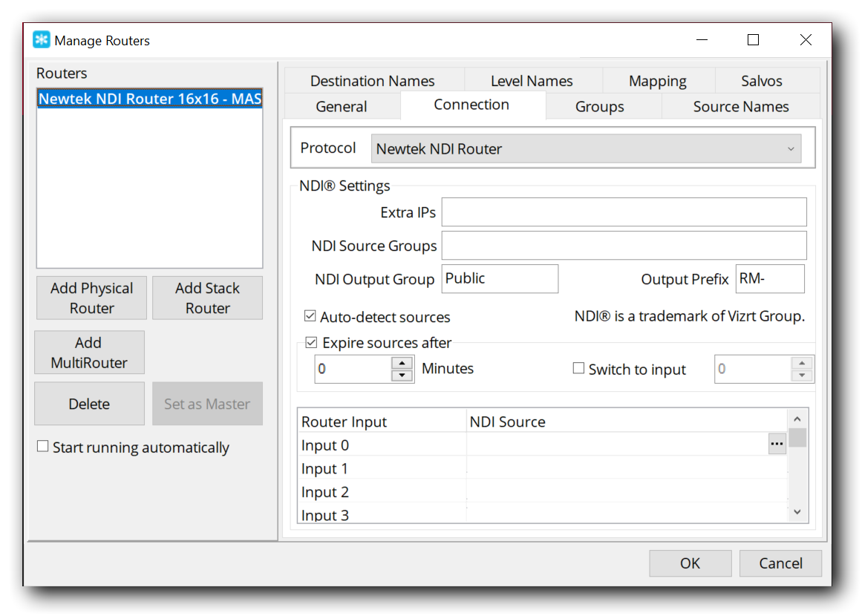Open the Protocol dropdown
The width and height of the screenshot is (862, 616).
586,148
